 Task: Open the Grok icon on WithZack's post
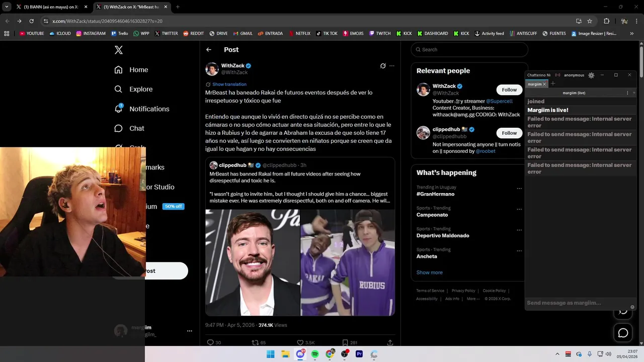click(383, 66)
